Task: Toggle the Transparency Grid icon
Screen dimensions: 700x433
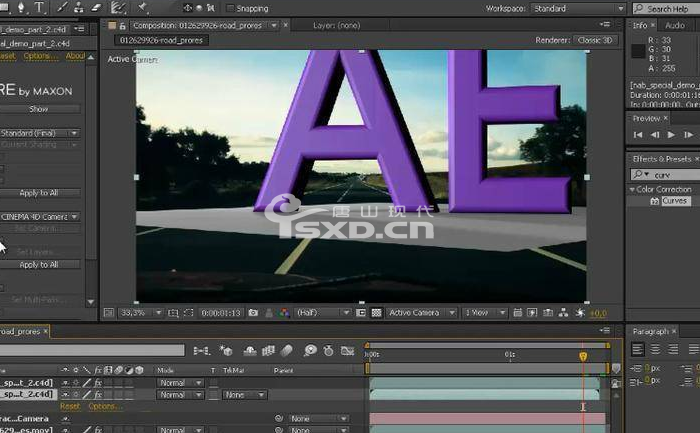Action: (376, 313)
